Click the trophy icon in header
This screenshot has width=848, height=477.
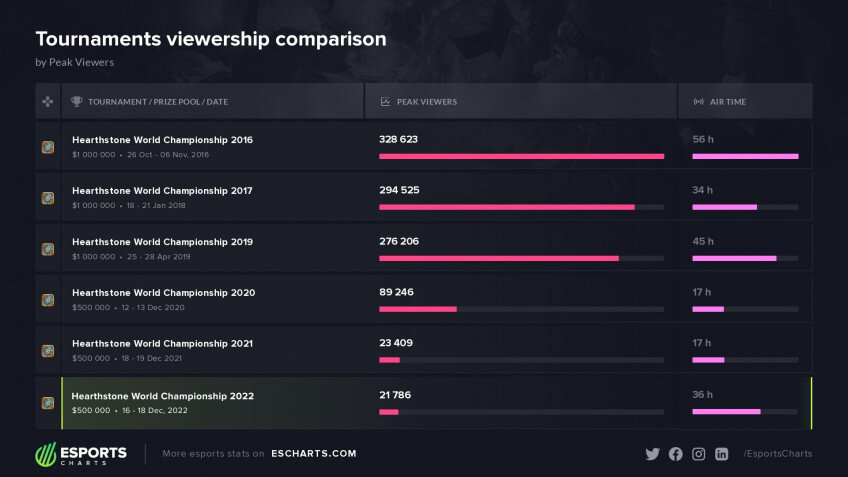click(77, 102)
